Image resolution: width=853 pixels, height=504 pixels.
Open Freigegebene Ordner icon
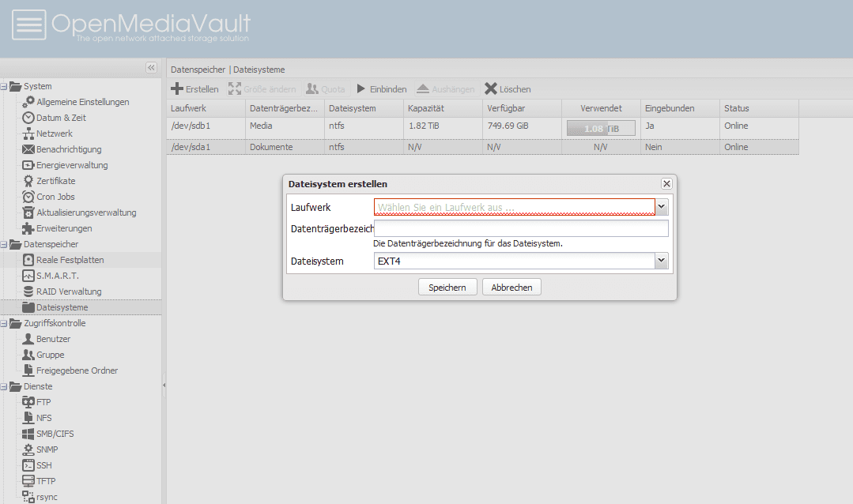(28, 370)
